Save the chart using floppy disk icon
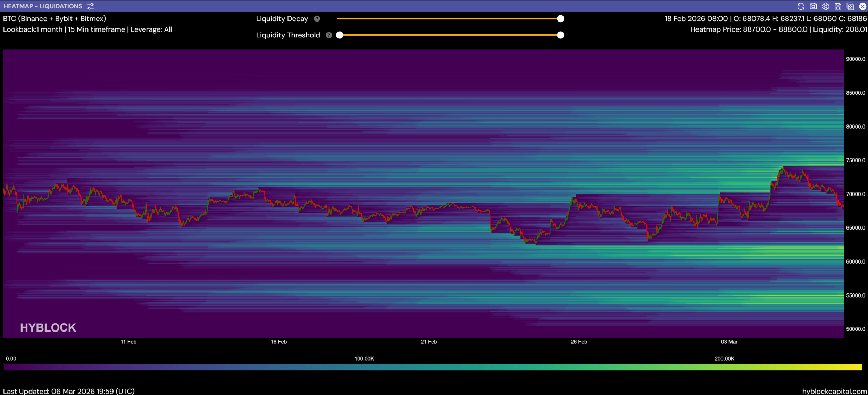Image resolution: width=868 pixels, height=395 pixels. [838, 6]
